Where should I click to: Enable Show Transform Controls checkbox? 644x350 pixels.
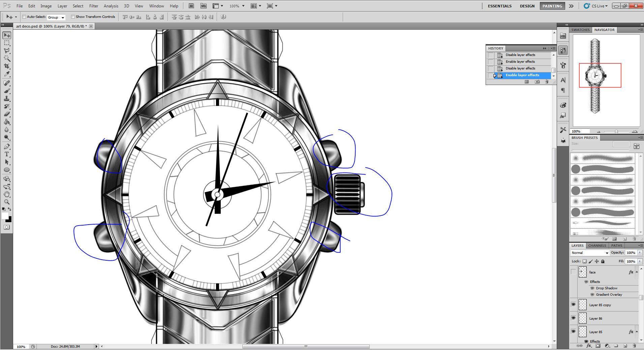click(73, 17)
